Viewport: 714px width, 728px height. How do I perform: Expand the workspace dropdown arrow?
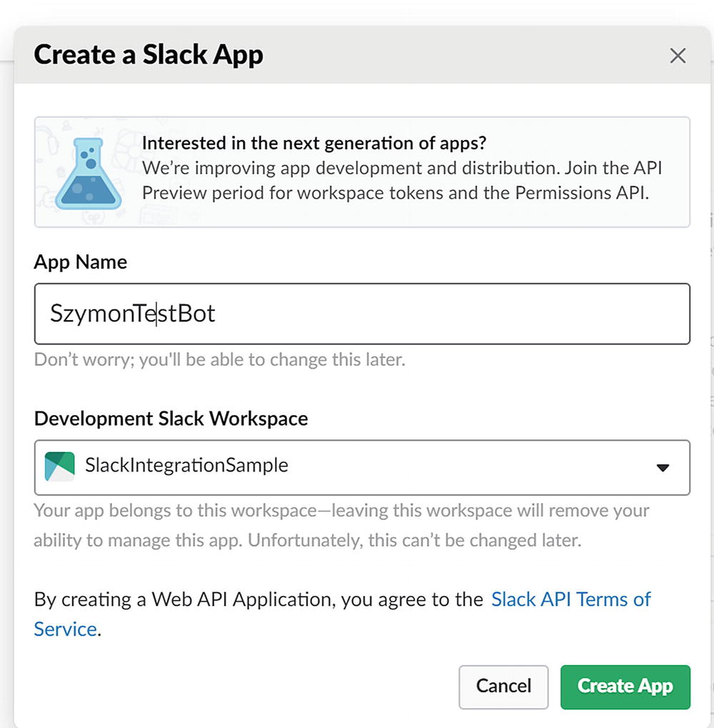663,467
